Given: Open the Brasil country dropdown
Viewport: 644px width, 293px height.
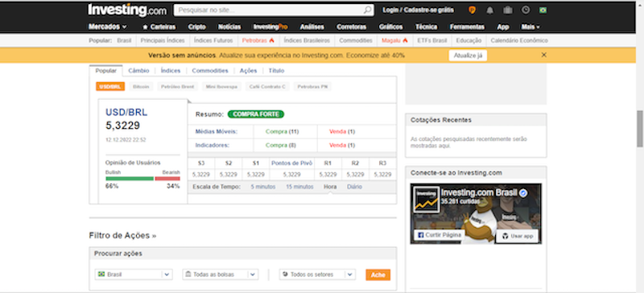Looking at the screenshot, I should coord(134,274).
